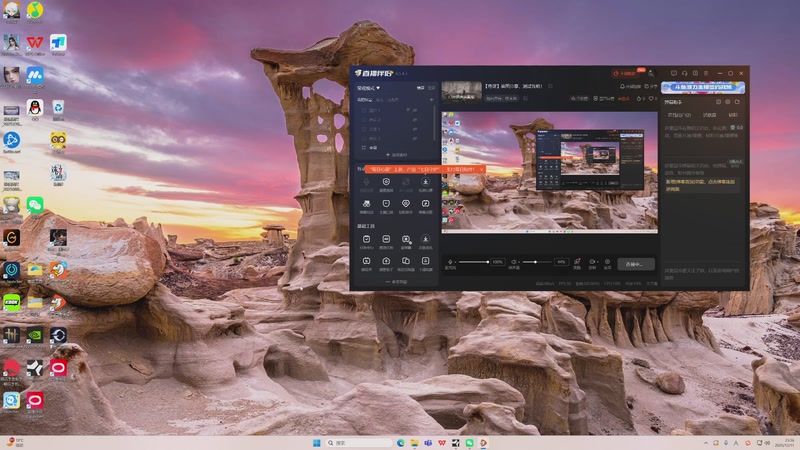Switch to the first tab in the chat panel

pos(680,115)
